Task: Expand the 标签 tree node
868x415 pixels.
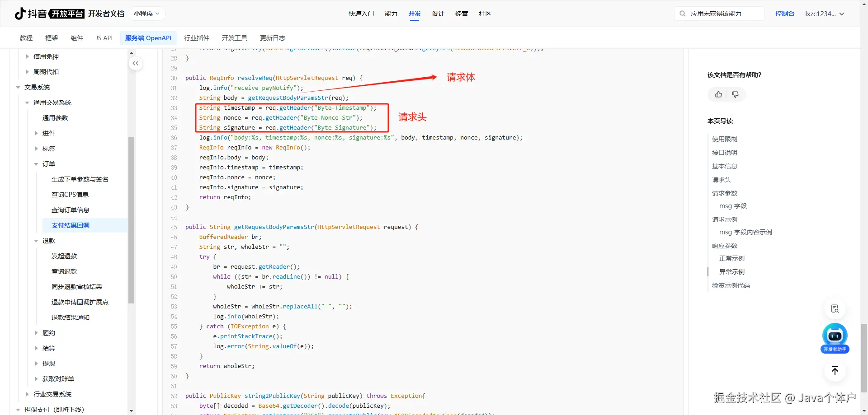Action: coord(36,149)
